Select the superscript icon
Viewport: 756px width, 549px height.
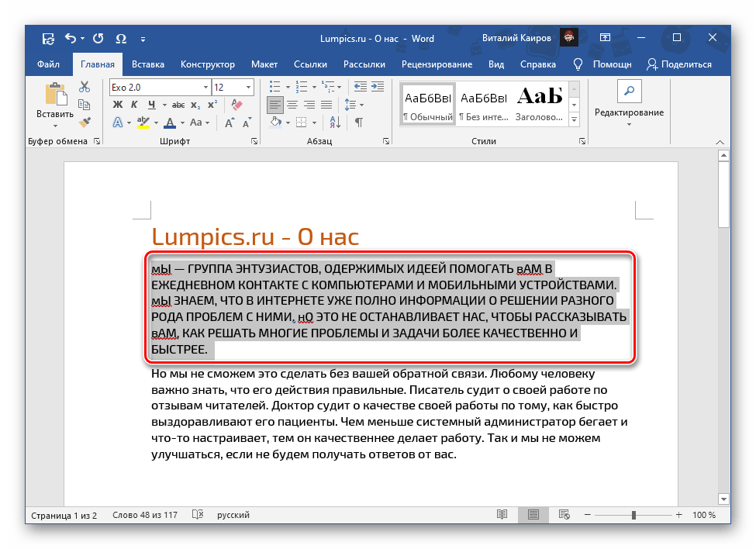[212, 104]
